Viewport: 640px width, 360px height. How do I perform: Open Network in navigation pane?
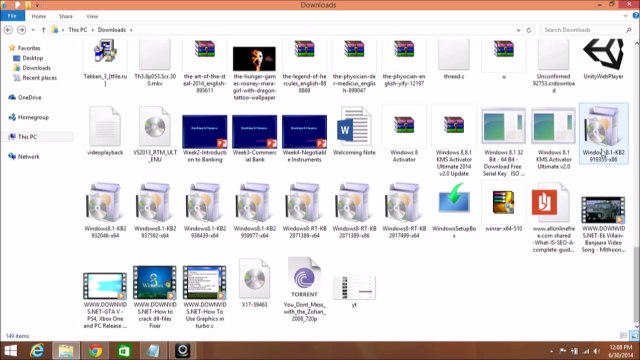(24, 156)
